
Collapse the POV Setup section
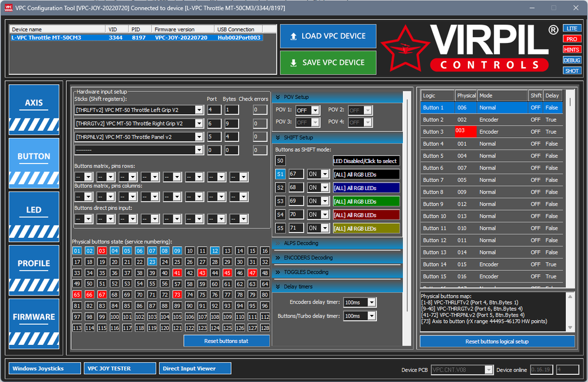(x=337, y=97)
